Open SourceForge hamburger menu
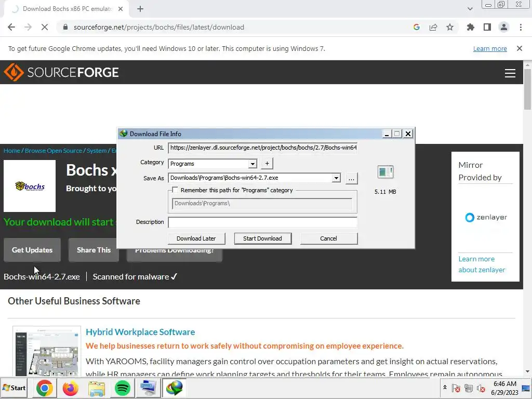This screenshot has height=399, width=532. click(510, 73)
